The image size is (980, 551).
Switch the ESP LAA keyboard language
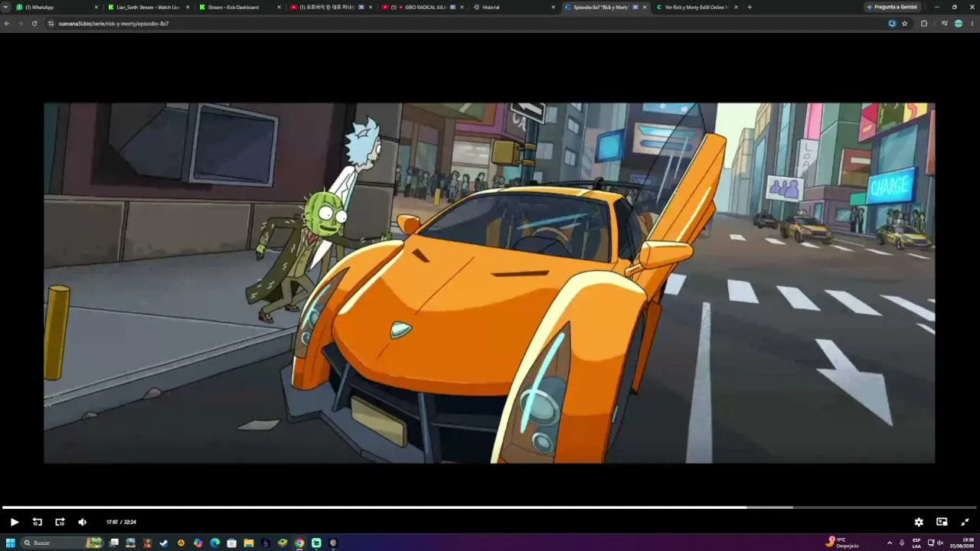click(916, 543)
